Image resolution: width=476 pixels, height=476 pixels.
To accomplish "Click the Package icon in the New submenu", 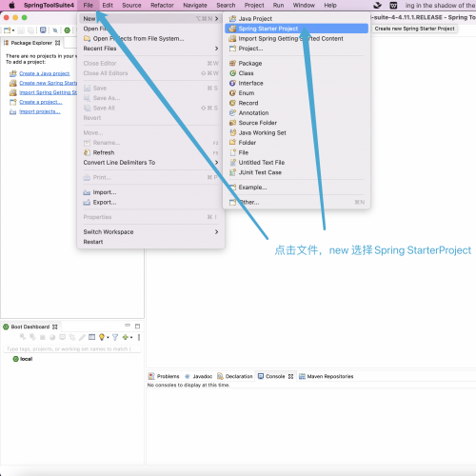I will click(232, 63).
